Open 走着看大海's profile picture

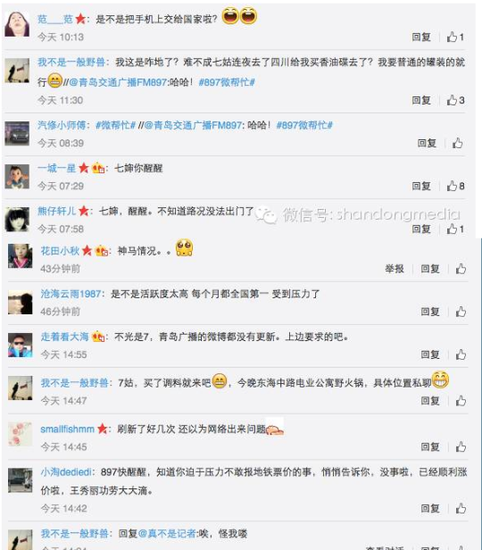[20, 345]
